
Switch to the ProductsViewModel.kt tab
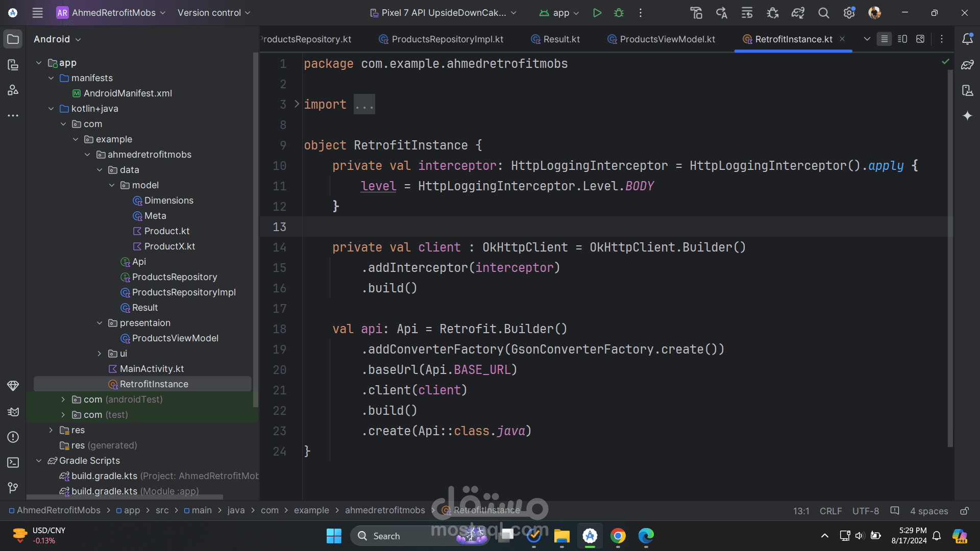pos(667,39)
